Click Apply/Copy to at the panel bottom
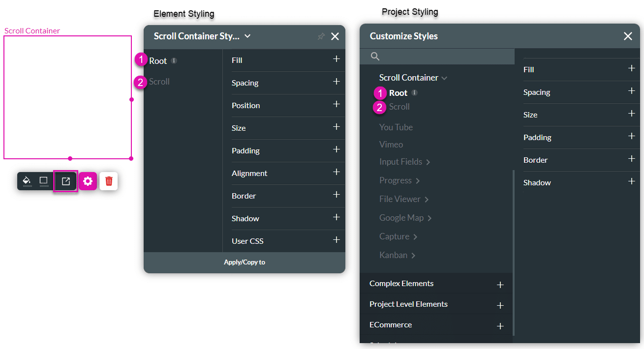This screenshot has height=349, width=644. click(x=245, y=262)
